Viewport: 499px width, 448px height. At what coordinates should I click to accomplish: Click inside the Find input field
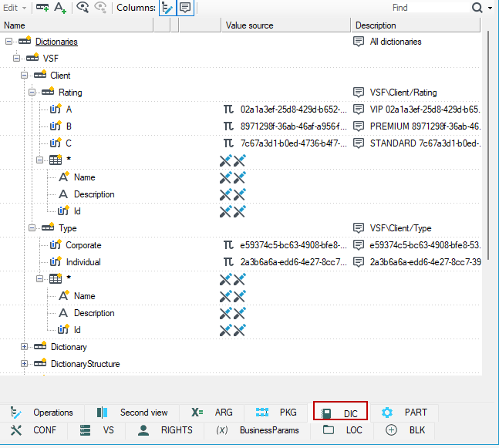(430, 7)
